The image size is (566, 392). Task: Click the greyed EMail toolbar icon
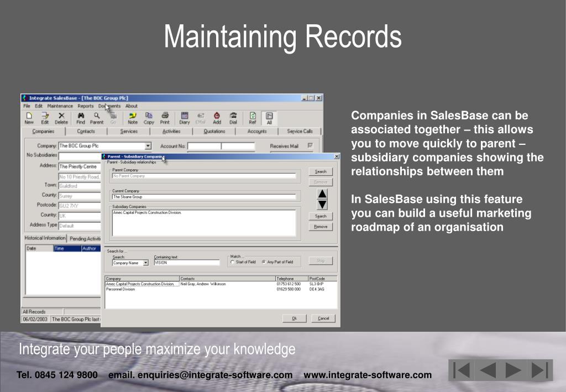click(200, 118)
